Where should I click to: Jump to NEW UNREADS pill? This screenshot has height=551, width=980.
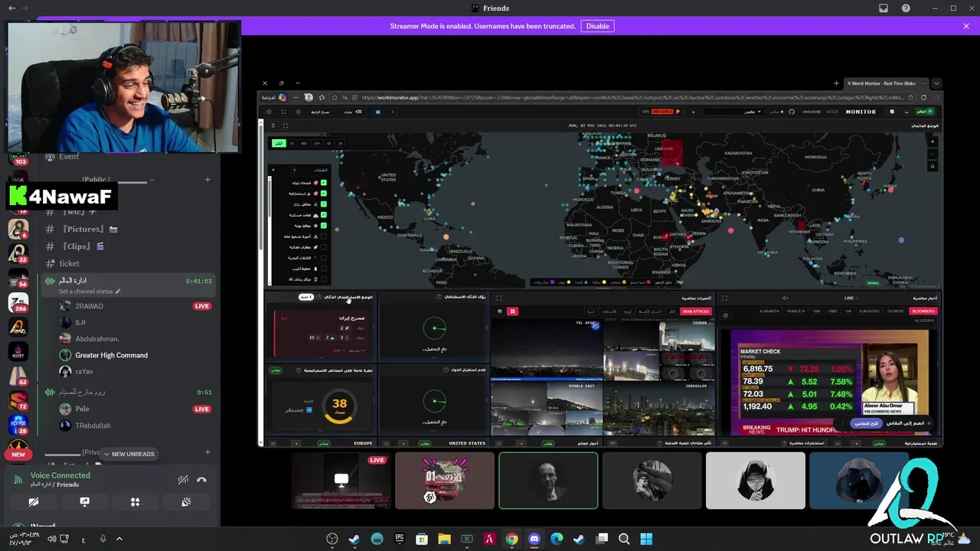129,454
